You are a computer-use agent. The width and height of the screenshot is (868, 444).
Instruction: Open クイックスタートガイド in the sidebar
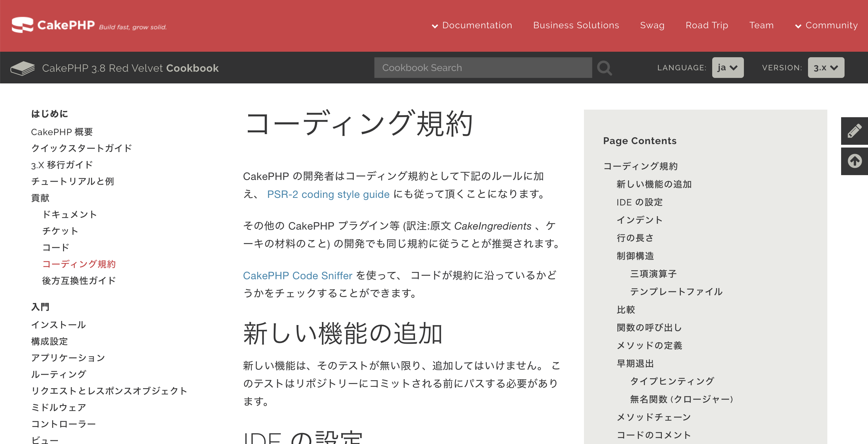[82, 148]
